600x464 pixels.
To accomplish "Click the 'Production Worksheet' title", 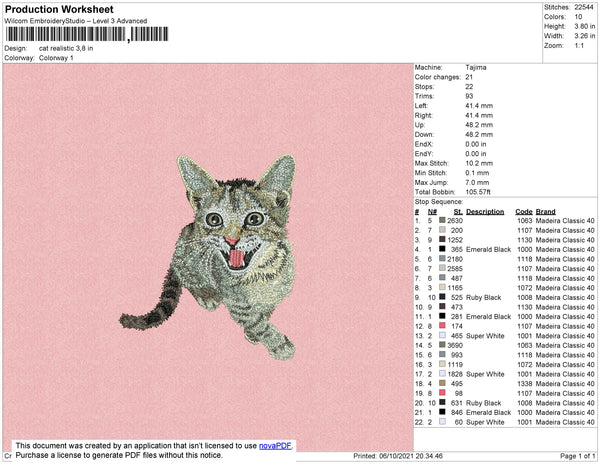I will (x=59, y=10).
